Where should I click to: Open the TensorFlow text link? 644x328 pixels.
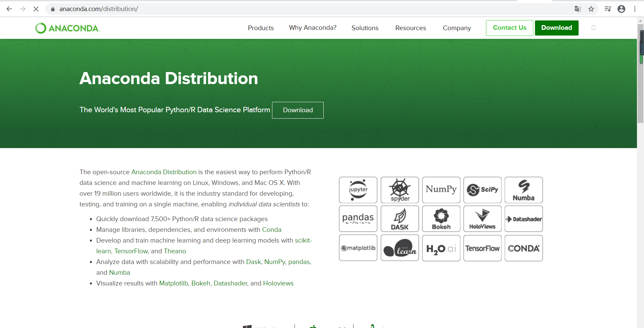[131, 251]
